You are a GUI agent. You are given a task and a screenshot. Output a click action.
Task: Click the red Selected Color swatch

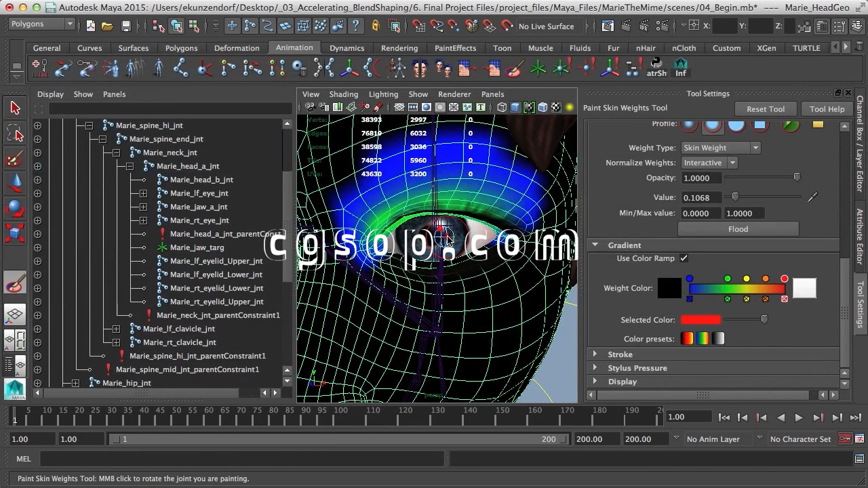701,320
